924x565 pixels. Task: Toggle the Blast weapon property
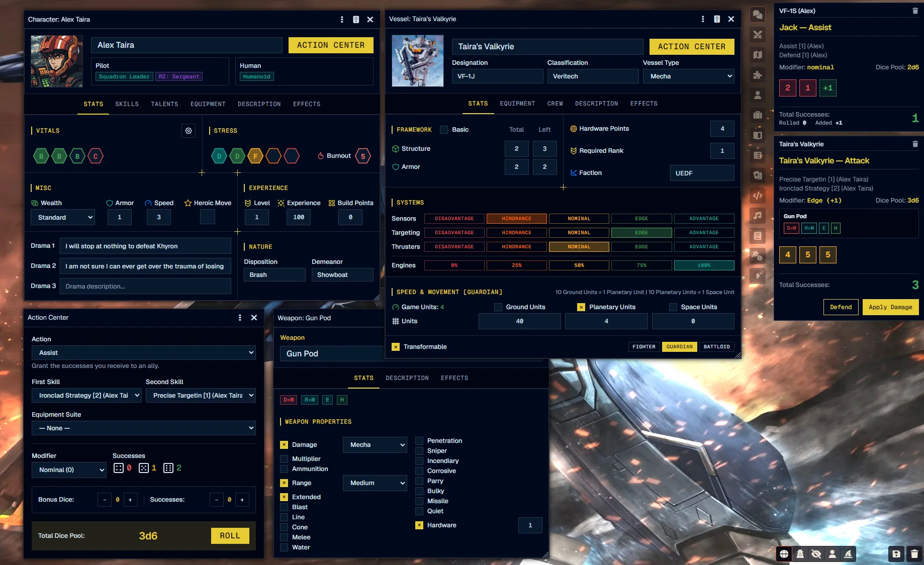284,507
